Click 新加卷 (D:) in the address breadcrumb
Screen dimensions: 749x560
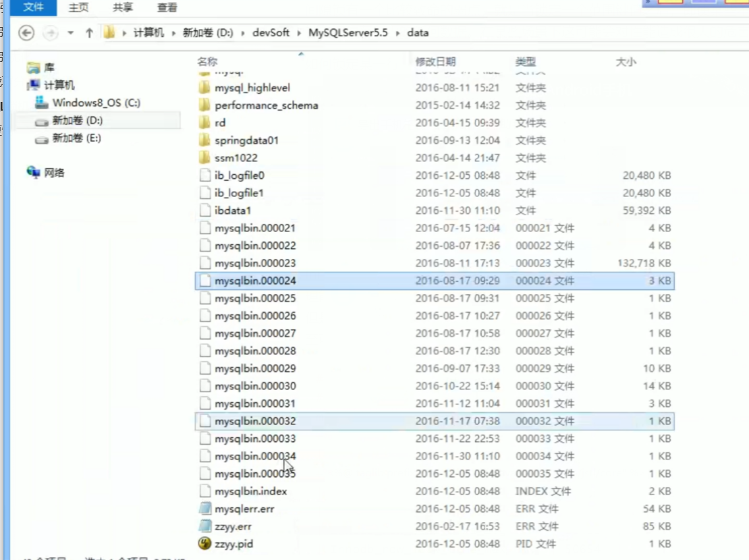tap(209, 32)
